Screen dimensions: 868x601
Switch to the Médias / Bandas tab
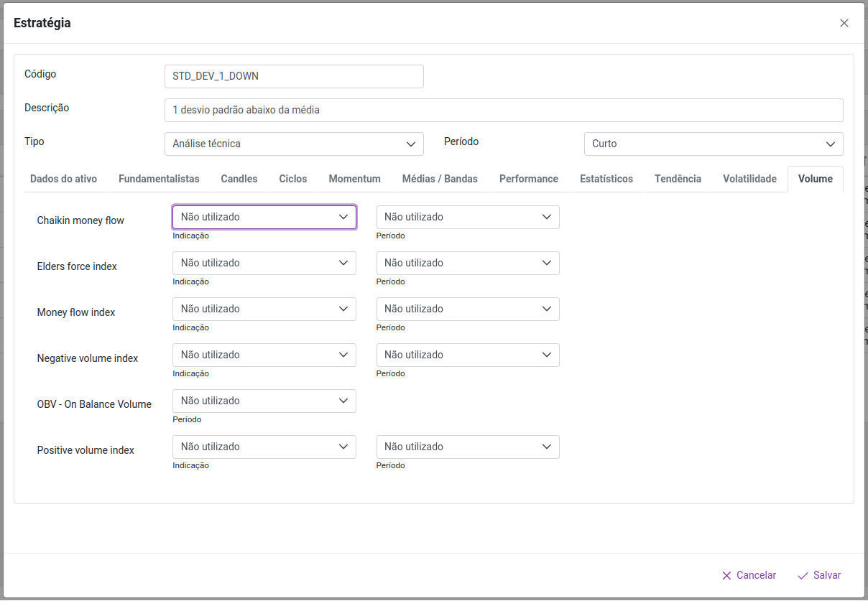click(440, 179)
